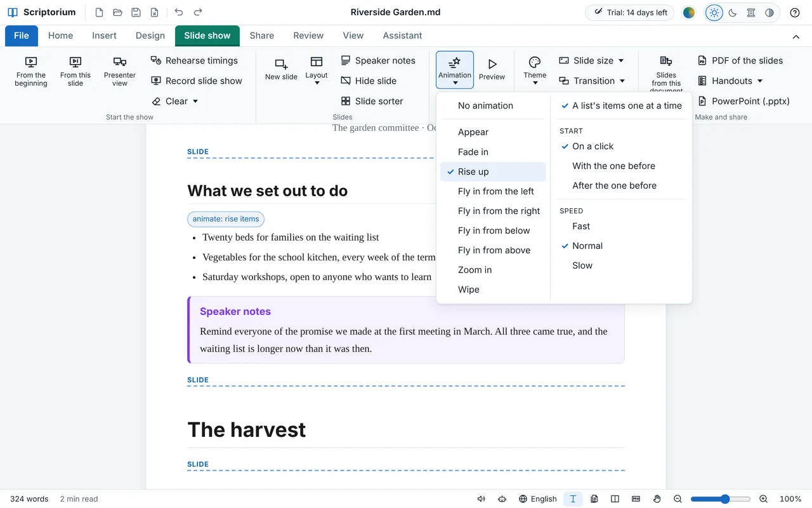Click the split view icon in status bar
This screenshot has width=812, height=508.
(x=615, y=499)
